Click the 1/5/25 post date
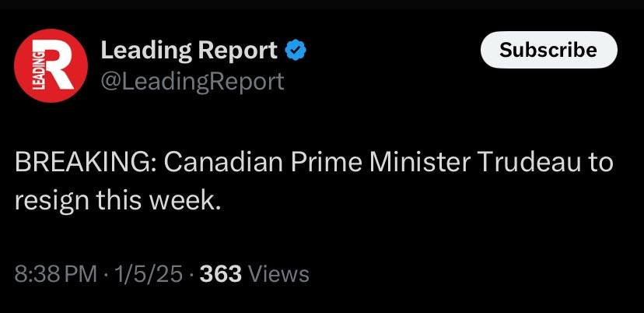 coord(148,274)
